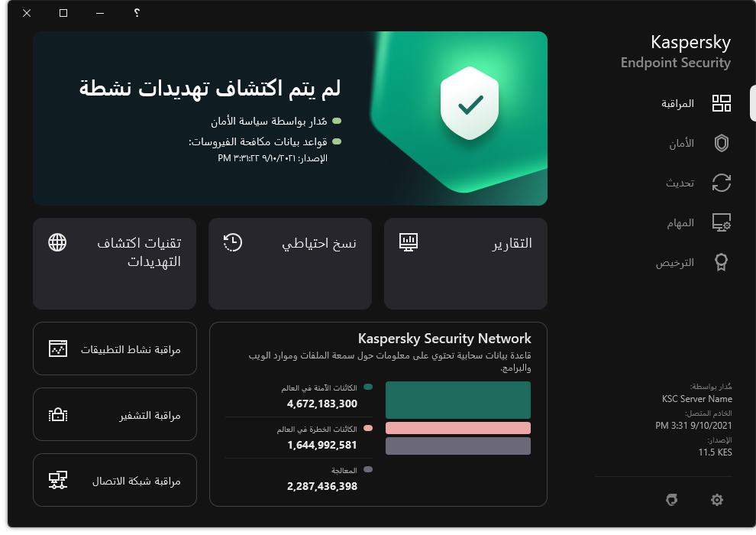Open the Reports (التقارير) tile
This screenshot has height=535, width=756.
point(466,263)
